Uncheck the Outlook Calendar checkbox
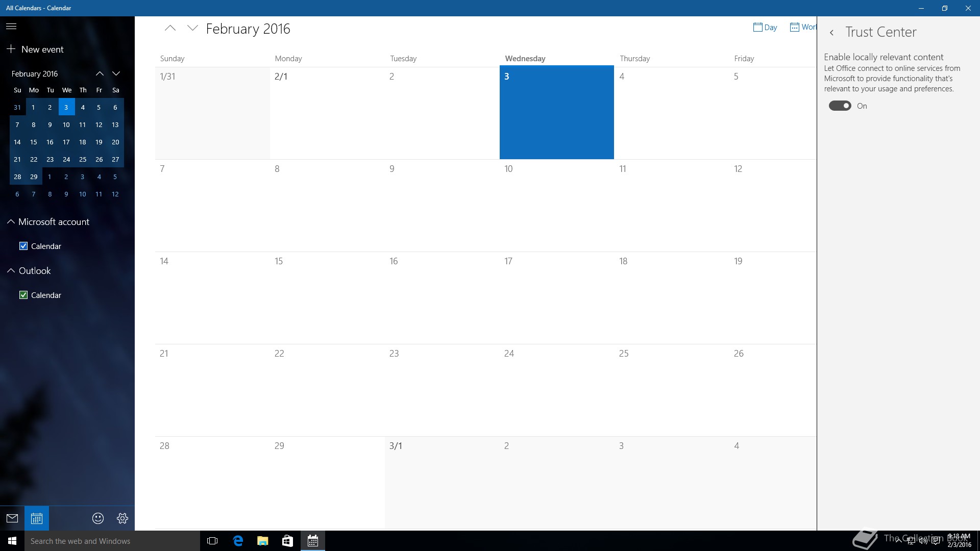The width and height of the screenshot is (980, 551). (23, 295)
